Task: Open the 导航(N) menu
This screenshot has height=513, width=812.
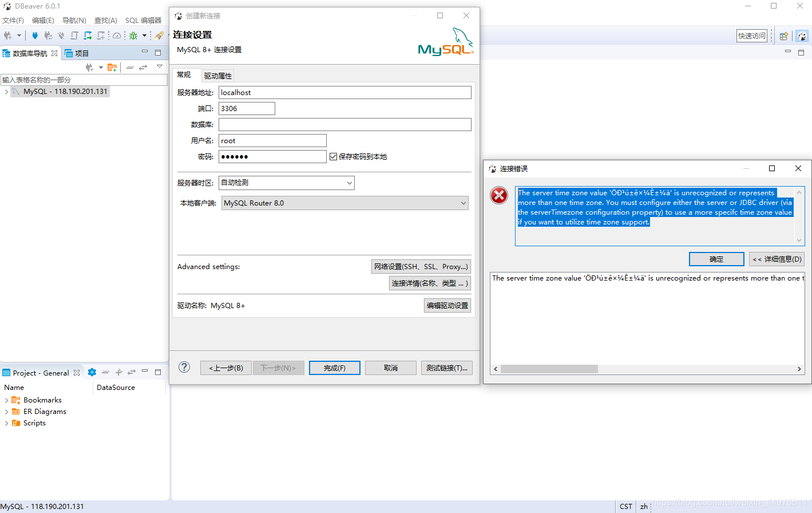Action: click(74, 20)
